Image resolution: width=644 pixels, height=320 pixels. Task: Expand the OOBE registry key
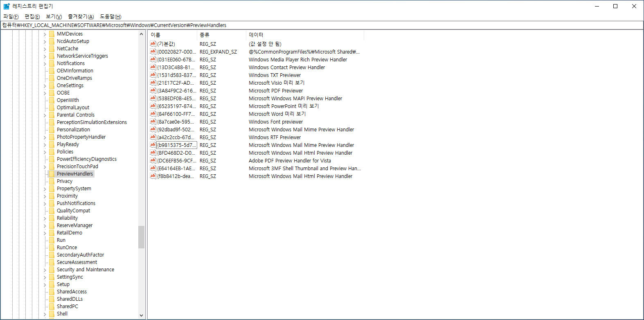[x=45, y=93]
